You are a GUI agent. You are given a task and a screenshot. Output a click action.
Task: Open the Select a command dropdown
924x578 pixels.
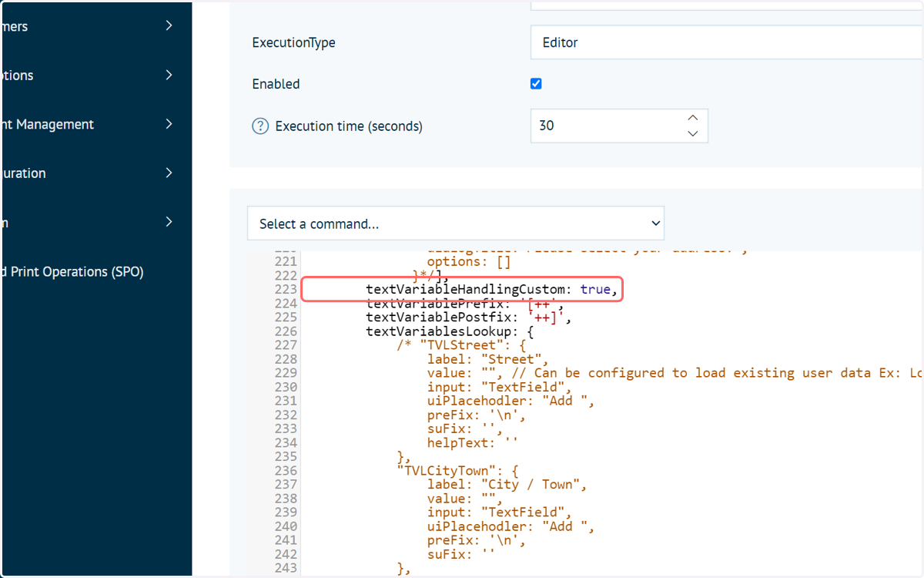[x=456, y=223]
